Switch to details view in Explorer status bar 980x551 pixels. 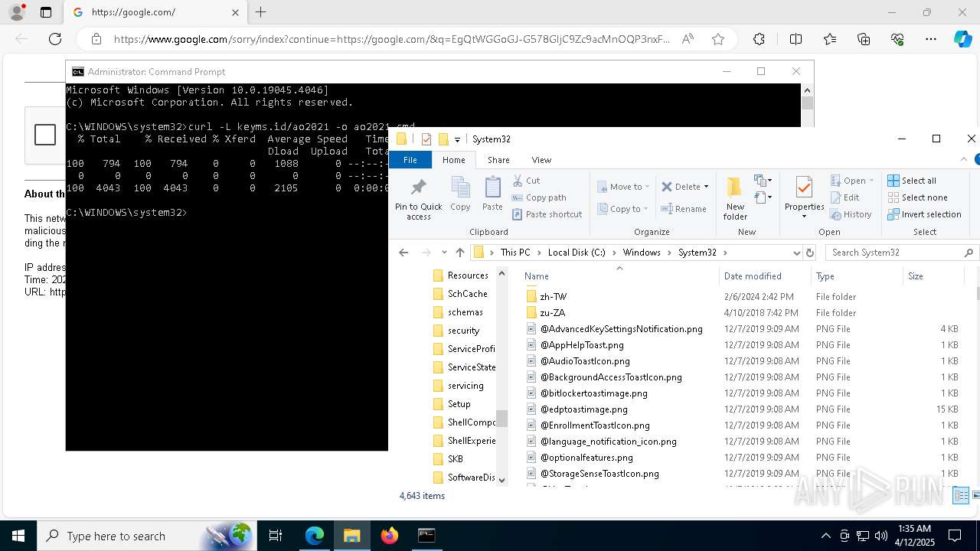(x=960, y=496)
